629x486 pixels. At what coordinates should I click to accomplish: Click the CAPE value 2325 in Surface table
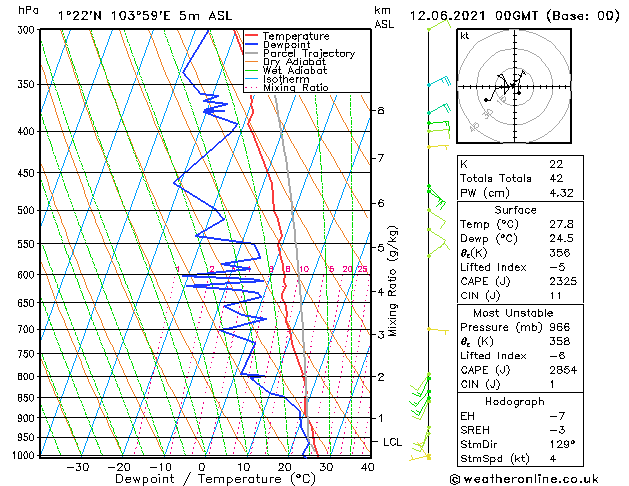[563, 281]
